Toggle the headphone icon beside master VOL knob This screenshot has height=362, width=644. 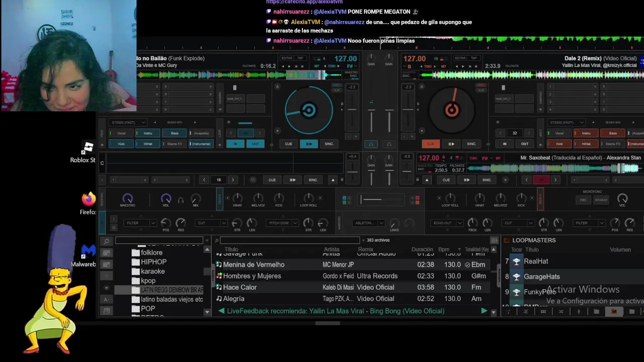181,200
